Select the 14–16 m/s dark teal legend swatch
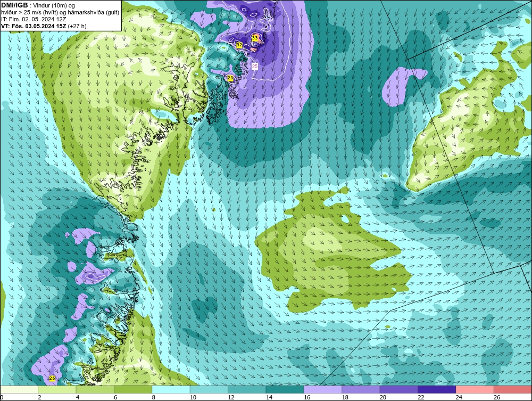The height and width of the screenshot is (401, 532). coord(285,389)
